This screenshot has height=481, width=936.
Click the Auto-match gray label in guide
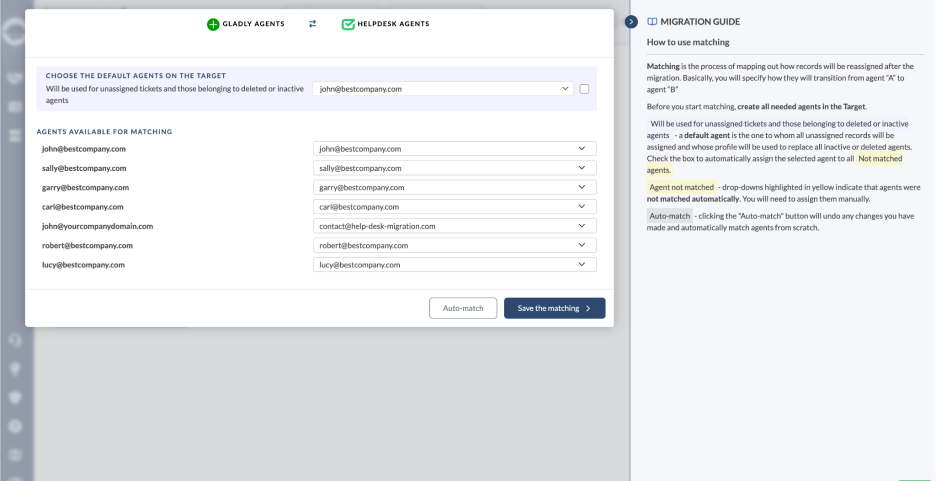pos(670,216)
